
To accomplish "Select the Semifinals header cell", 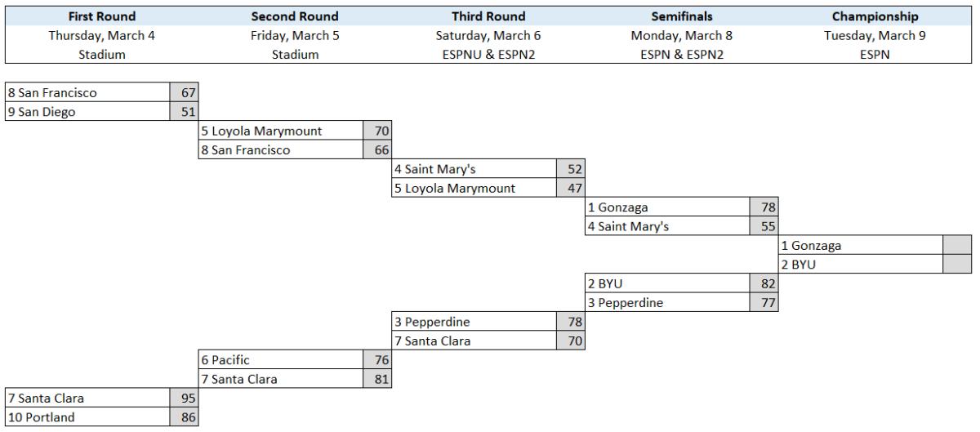I will tap(682, 16).
